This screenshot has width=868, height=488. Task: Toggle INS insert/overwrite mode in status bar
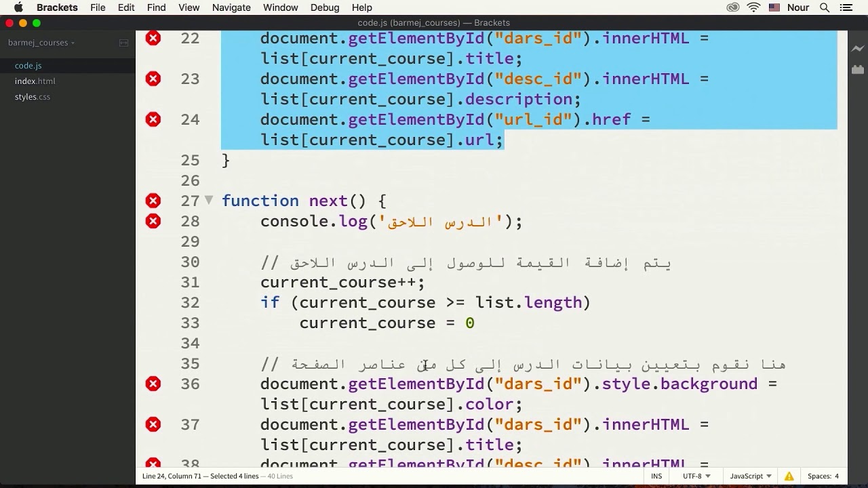point(656,476)
